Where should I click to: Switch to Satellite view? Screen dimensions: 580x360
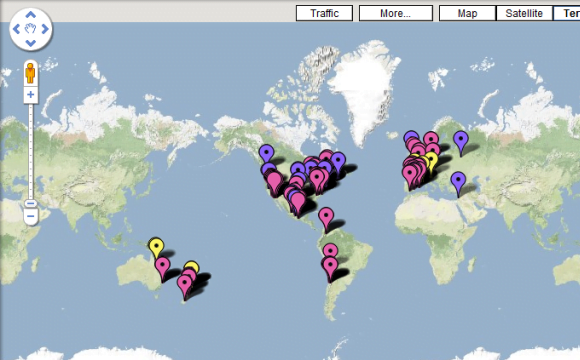tap(524, 13)
